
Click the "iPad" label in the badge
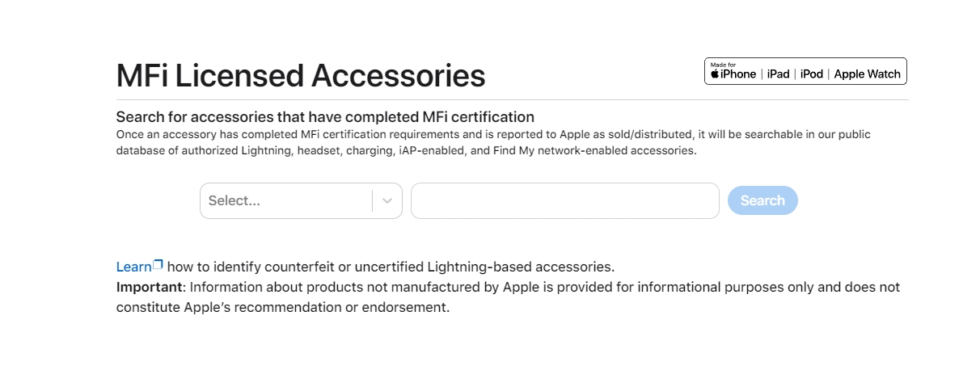click(x=778, y=74)
